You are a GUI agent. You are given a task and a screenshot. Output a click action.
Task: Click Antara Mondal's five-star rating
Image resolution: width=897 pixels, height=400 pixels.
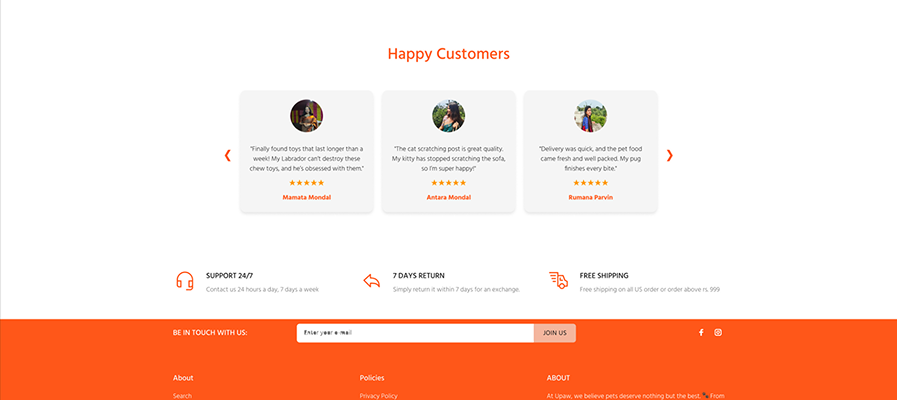point(448,183)
